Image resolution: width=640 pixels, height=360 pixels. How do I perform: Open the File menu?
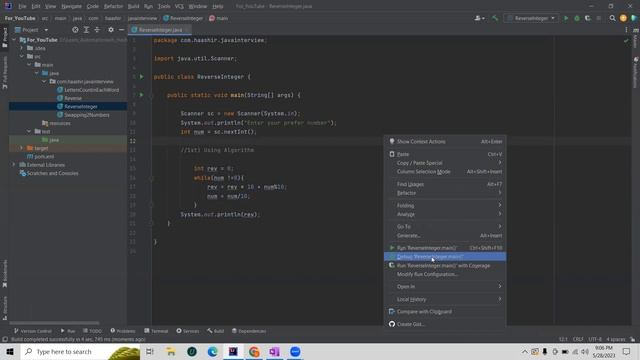[22, 6]
